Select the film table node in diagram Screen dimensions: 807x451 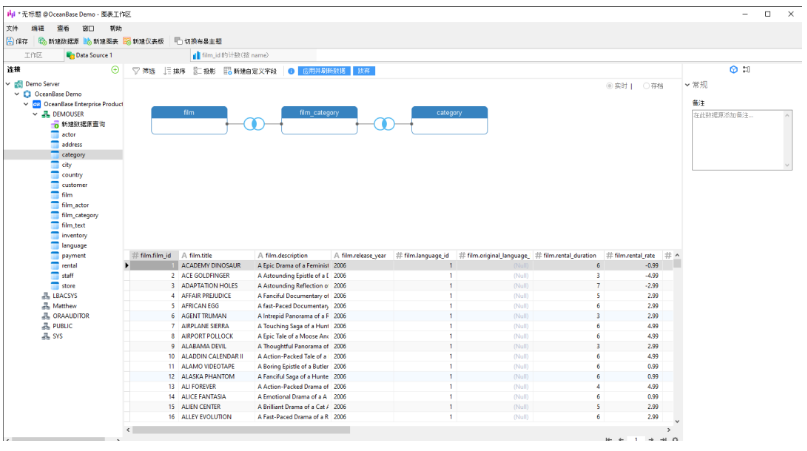pyautogui.click(x=189, y=120)
